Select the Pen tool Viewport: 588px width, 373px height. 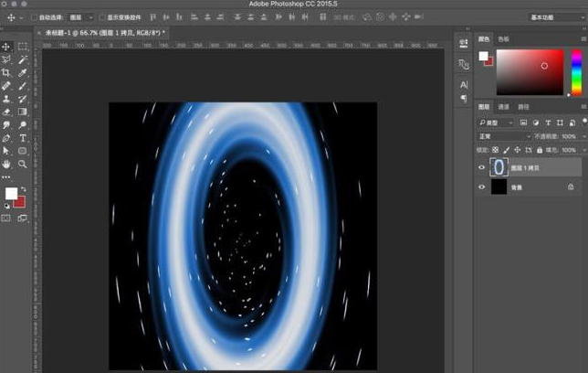[6, 138]
